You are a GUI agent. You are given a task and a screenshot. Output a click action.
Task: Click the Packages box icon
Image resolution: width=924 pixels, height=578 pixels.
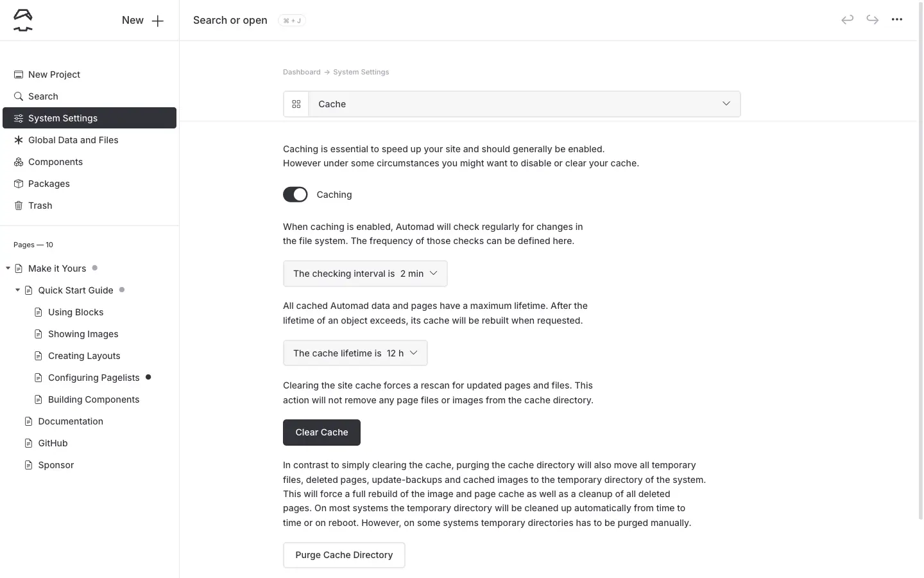(19, 184)
